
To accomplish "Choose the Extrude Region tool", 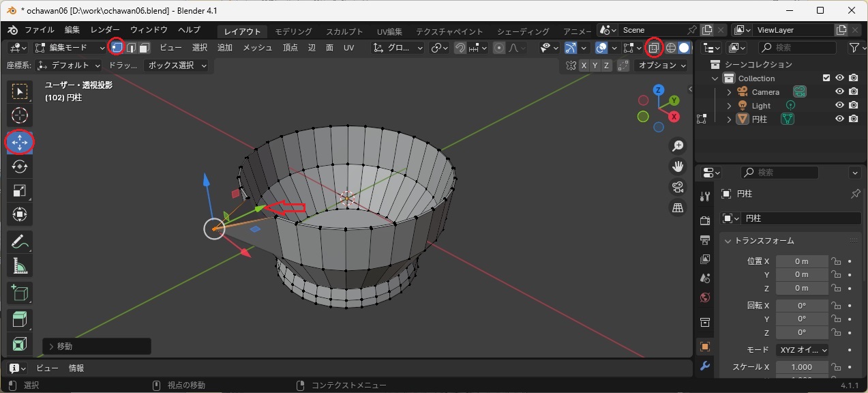I will [20, 319].
